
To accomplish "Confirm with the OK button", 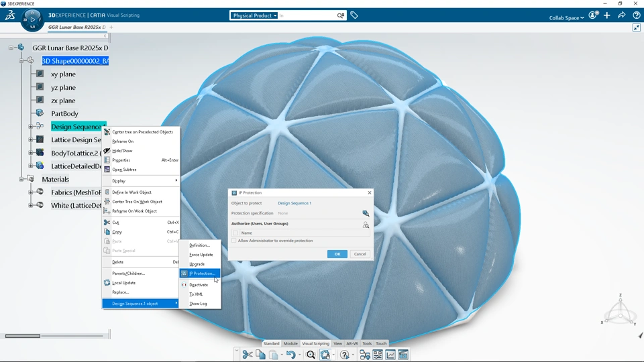I will (x=337, y=254).
